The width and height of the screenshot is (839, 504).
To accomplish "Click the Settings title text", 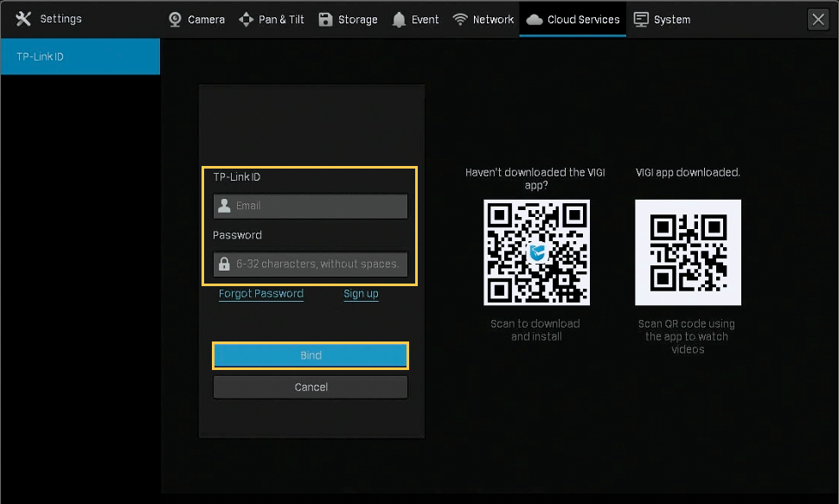I will tap(61, 19).
